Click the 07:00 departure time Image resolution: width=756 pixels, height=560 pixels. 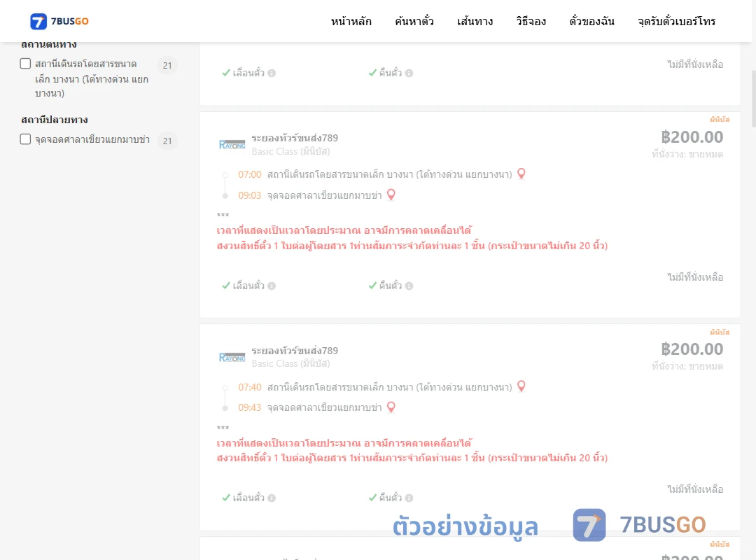tap(250, 174)
